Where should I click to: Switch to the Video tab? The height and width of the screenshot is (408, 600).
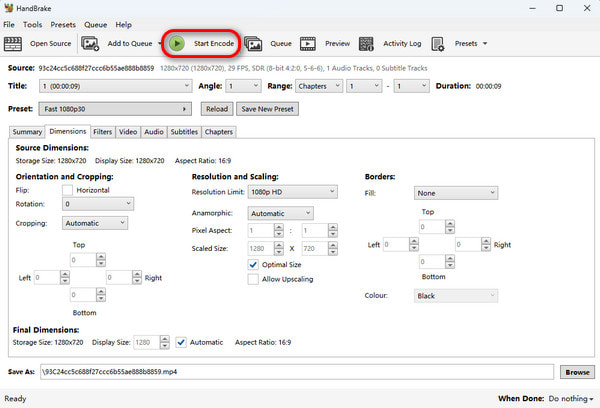point(128,132)
